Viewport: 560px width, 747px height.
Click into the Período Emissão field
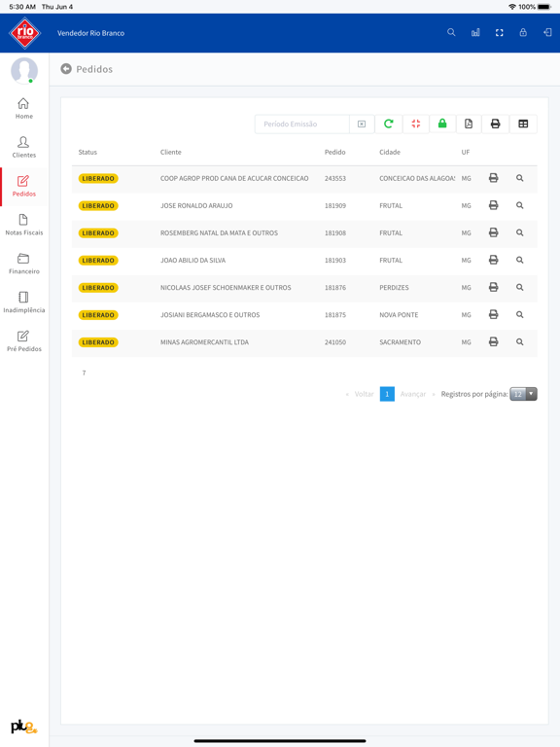tap(302, 124)
